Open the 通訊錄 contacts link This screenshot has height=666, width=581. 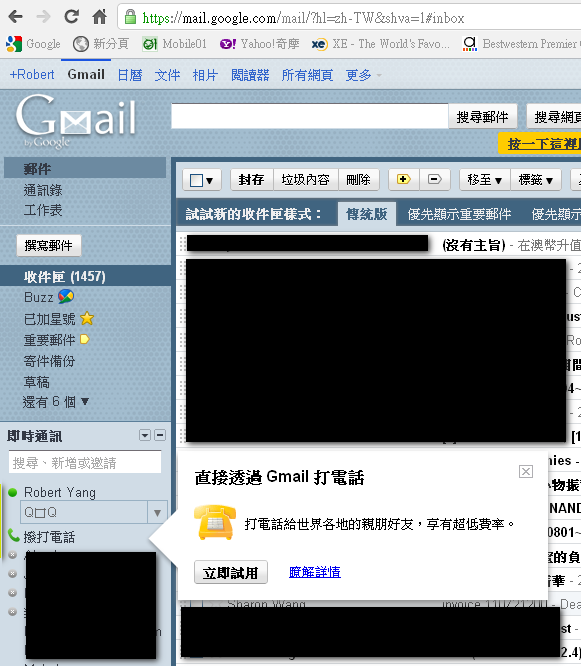(43, 190)
